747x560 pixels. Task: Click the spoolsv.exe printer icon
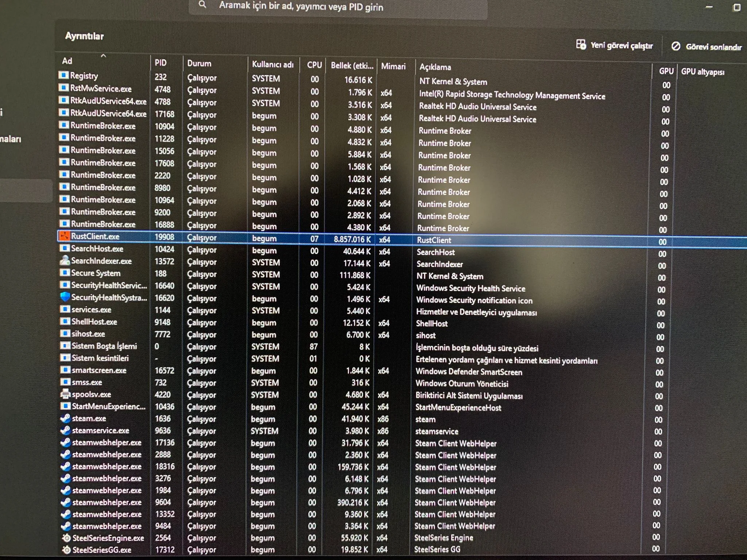pyautogui.click(x=65, y=394)
